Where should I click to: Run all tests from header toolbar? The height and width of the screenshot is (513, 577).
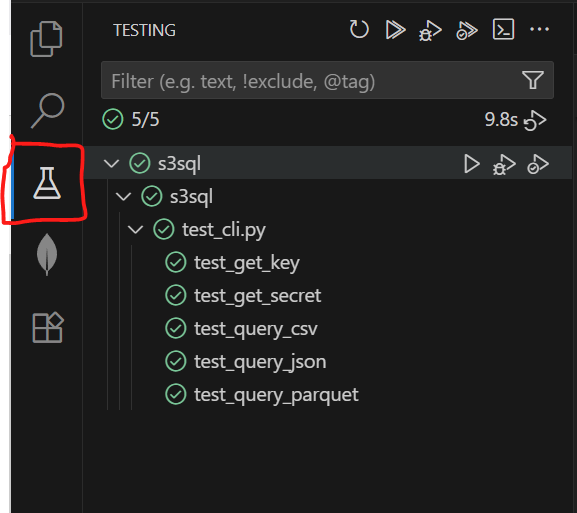(x=395, y=29)
